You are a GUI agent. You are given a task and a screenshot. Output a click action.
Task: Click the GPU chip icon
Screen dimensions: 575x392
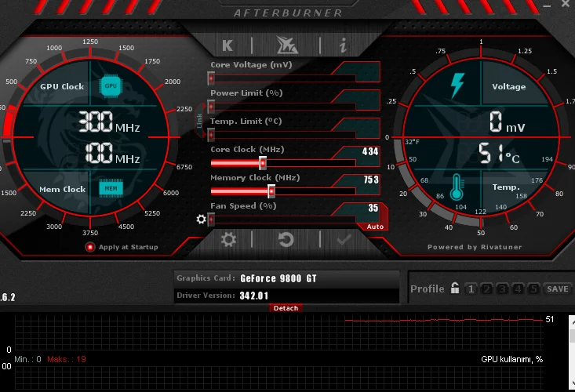(111, 85)
